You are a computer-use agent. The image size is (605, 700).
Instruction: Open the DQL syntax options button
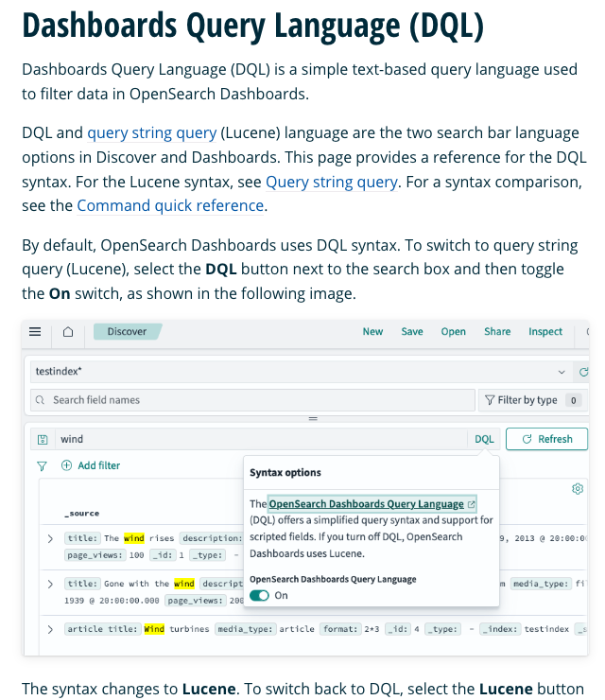click(x=484, y=439)
